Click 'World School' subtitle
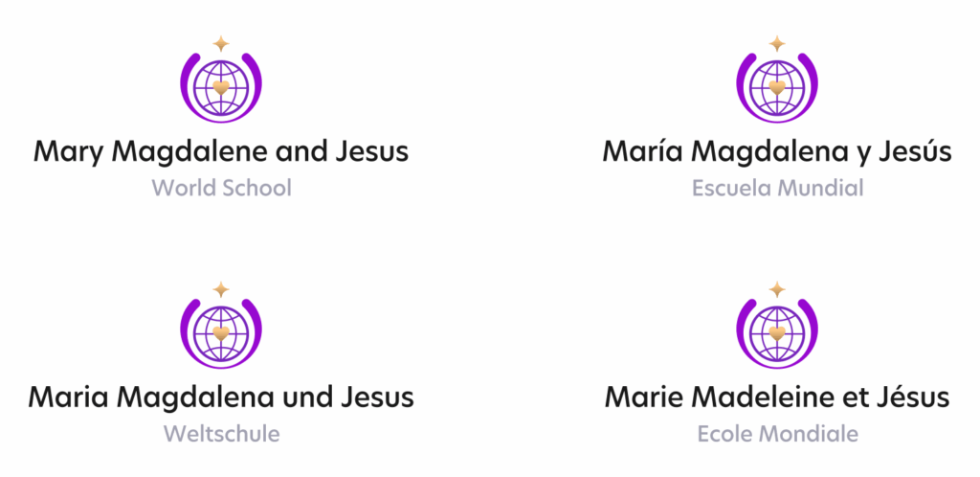This screenshot has width=980, height=477. pos(221,188)
